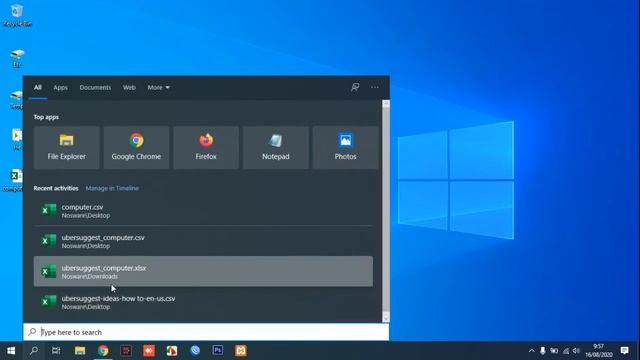This screenshot has height=360, width=640.
Task: Click the taskbar search magnifier icon
Action: 34,351
